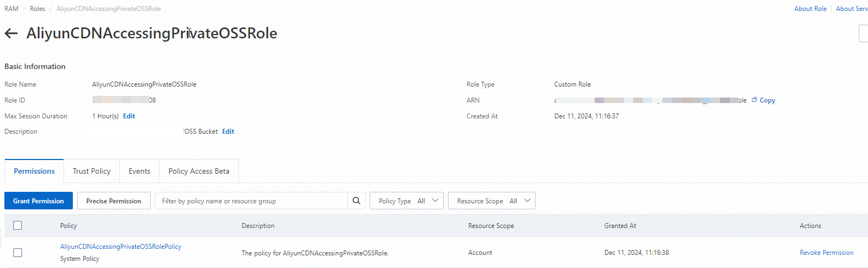Click the 'System Policy' label in row
Image resolution: width=868 pixels, height=268 pixels.
pyautogui.click(x=79, y=259)
